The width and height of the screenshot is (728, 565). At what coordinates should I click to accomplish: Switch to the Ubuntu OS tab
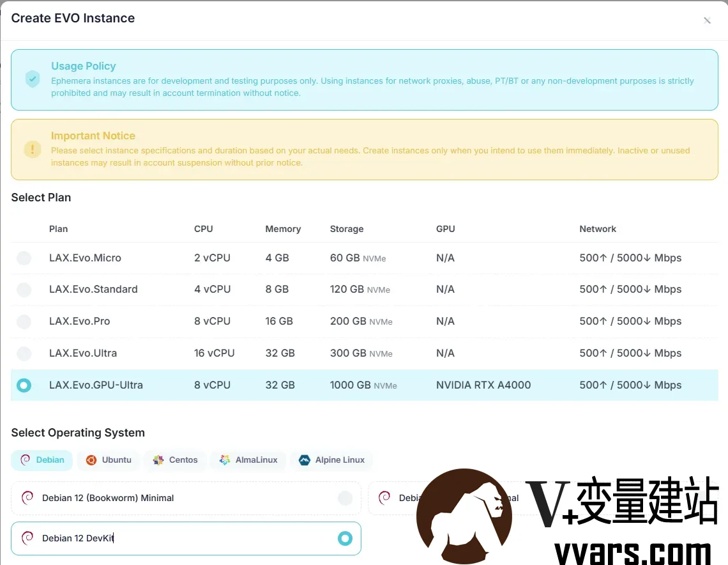pos(108,460)
